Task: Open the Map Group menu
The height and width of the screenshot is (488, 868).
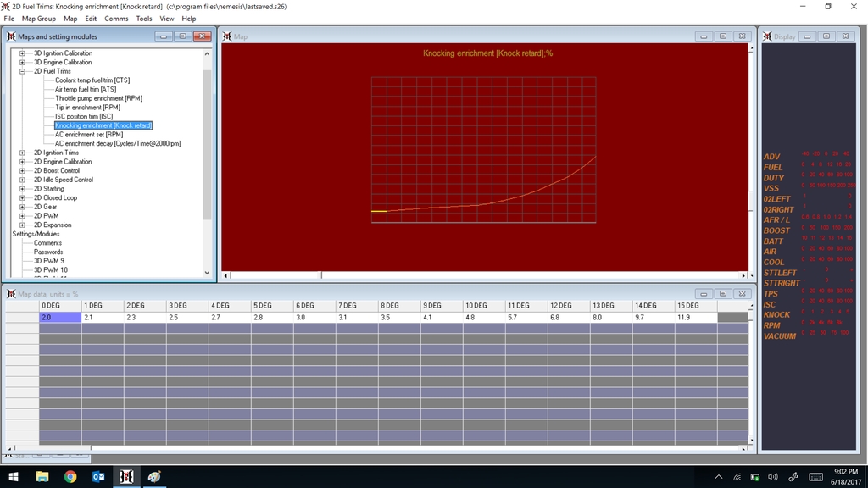Action: click(39, 19)
